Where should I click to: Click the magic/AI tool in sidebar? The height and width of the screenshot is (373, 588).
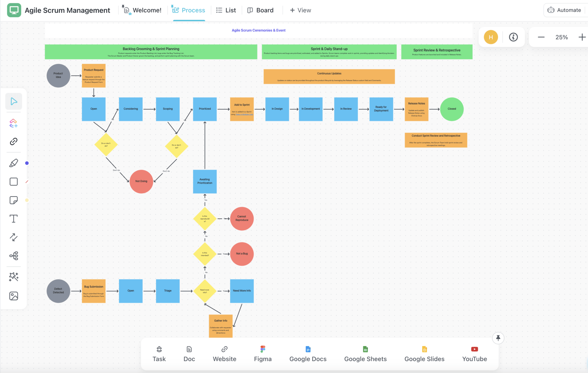[x=14, y=276]
